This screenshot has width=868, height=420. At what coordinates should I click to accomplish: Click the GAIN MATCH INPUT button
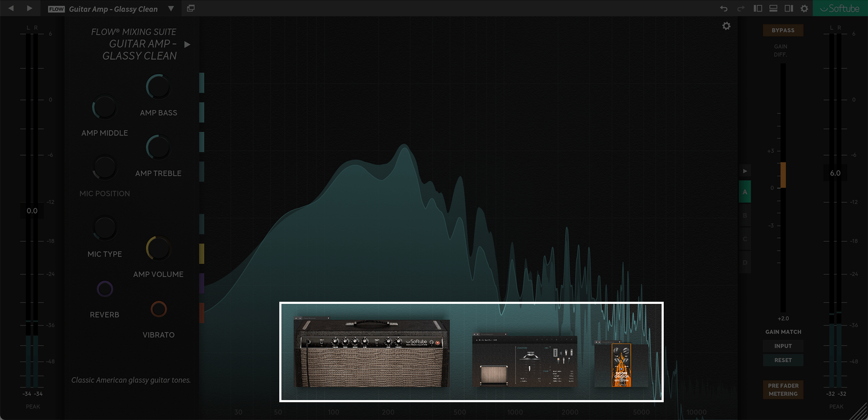(x=783, y=346)
